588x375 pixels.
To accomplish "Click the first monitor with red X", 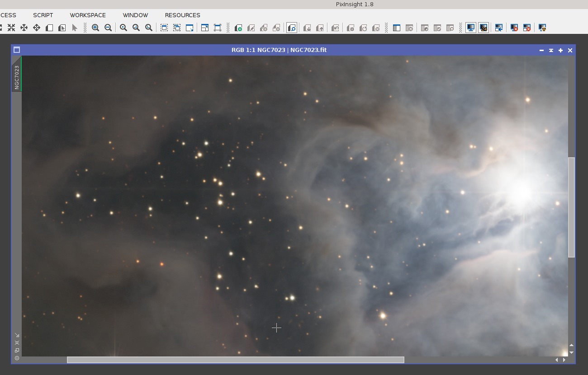I will click(514, 28).
